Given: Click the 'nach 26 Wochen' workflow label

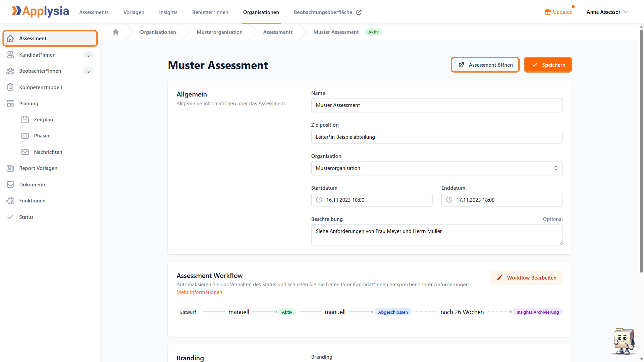Looking at the screenshot, I should (462, 312).
